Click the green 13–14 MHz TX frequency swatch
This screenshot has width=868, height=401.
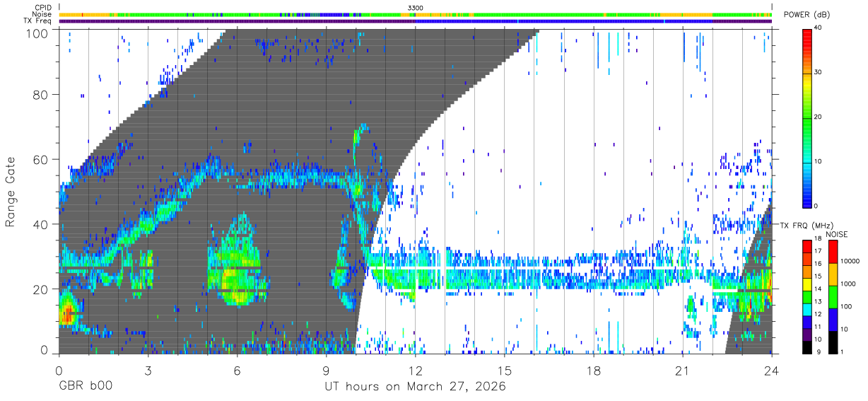[x=807, y=296]
